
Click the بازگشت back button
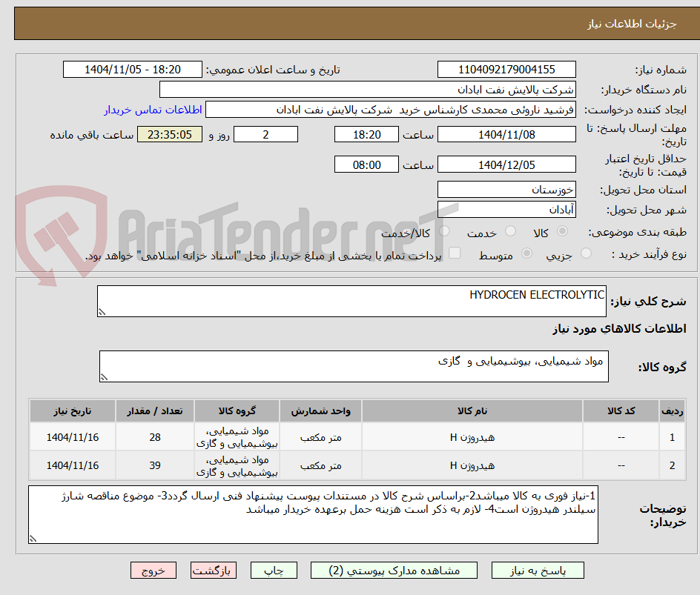pyautogui.click(x=214, y=570)
